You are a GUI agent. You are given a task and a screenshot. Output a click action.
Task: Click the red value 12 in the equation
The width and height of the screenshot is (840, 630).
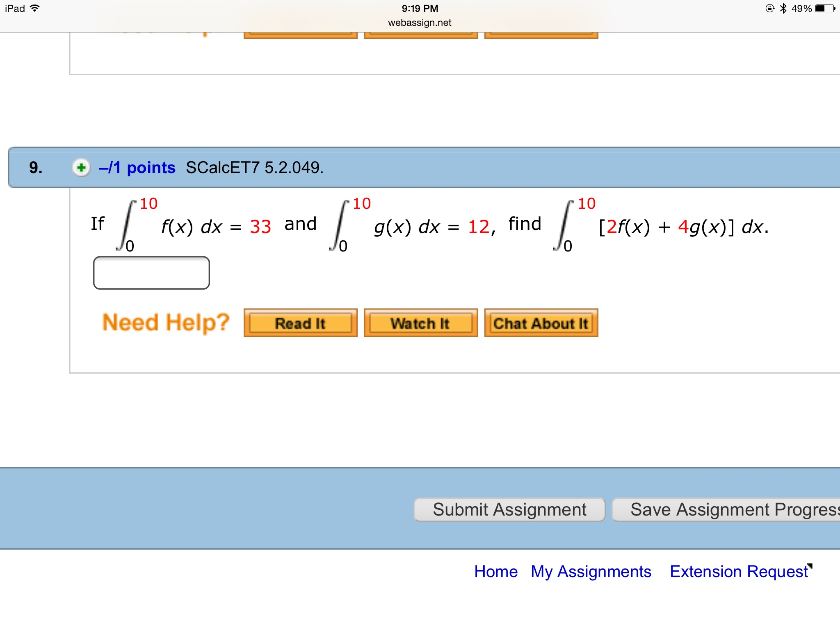coord(479,227)
